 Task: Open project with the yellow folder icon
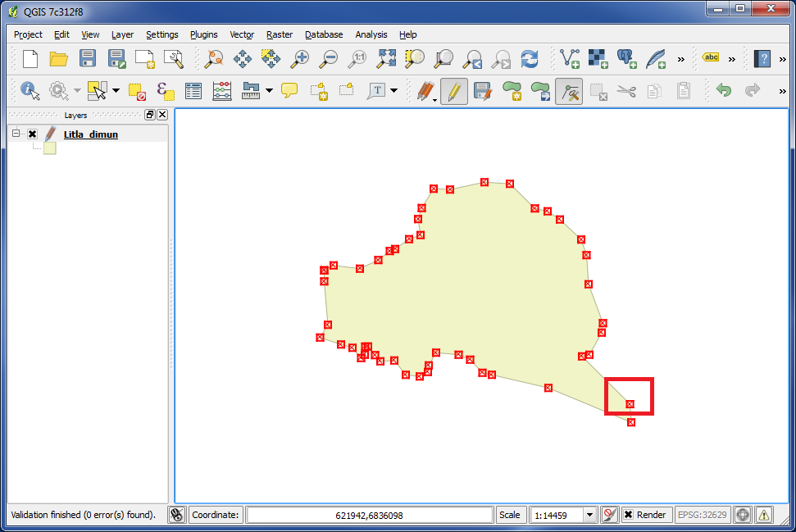pos(59,59)
